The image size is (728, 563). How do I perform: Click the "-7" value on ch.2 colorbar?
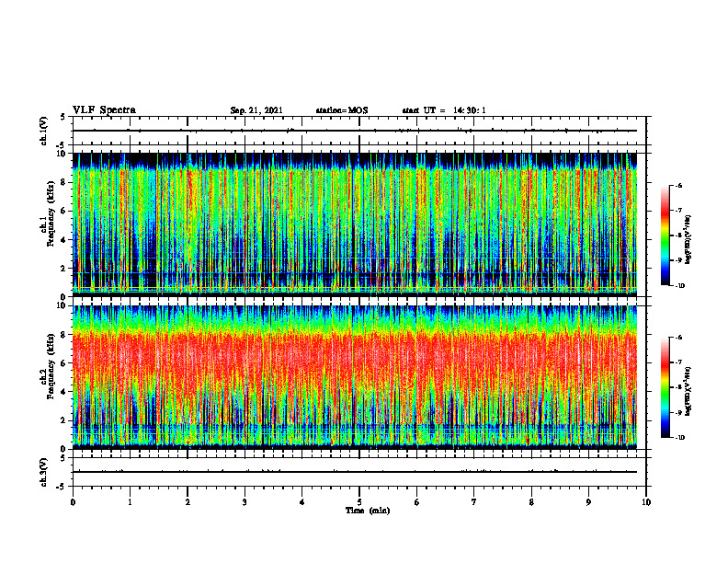tap(678, 362)
